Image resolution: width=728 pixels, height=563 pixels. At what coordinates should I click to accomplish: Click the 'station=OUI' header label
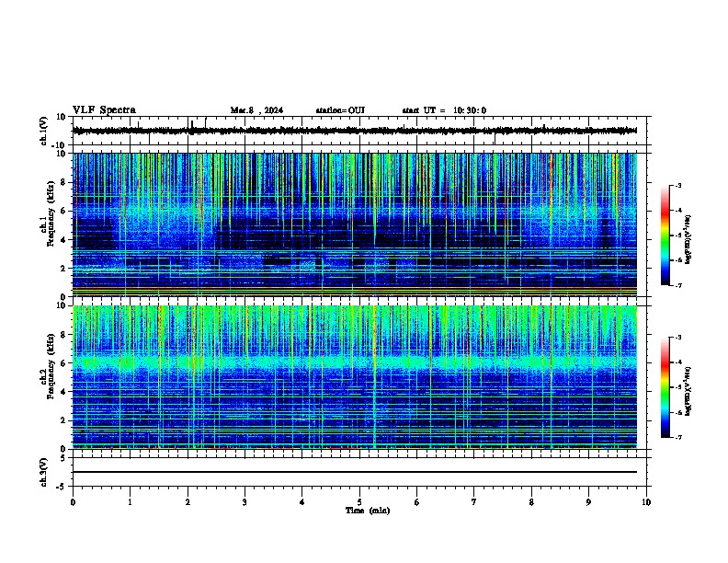[x=340, y=110]
